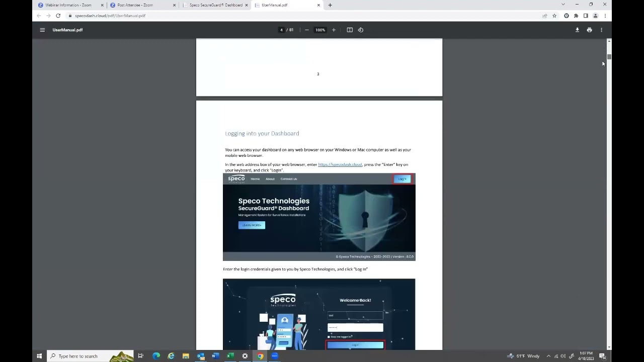Close the Speco SecureGuard Dashboard tab
The width and height of the screenshot is (644, 362).
[247, 5]
